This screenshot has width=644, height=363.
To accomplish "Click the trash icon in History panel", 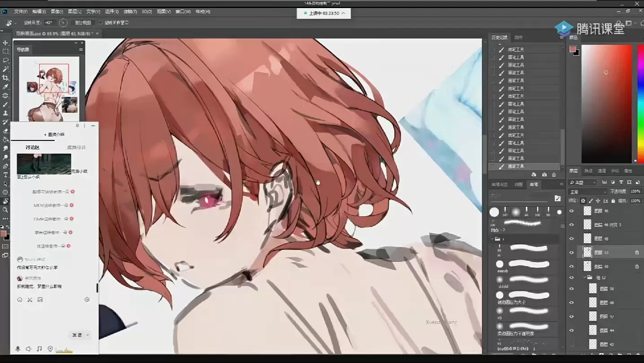I will (554, 175).
